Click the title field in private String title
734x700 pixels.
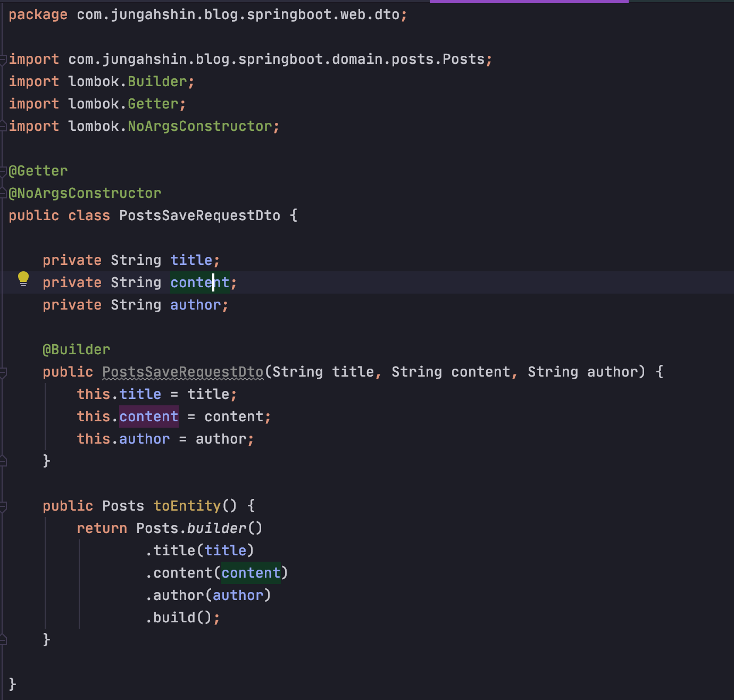click(x=191, y=260)
